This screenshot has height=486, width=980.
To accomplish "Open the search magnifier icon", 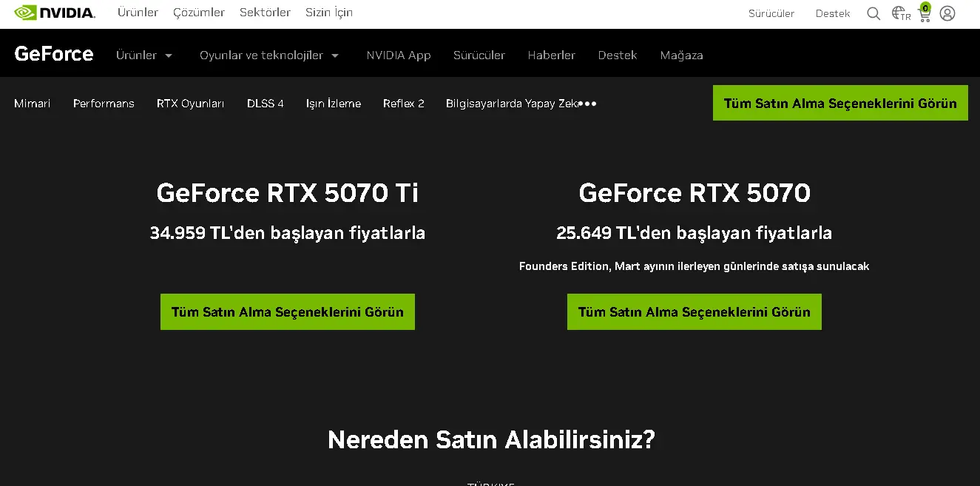I will click(873, 13).
